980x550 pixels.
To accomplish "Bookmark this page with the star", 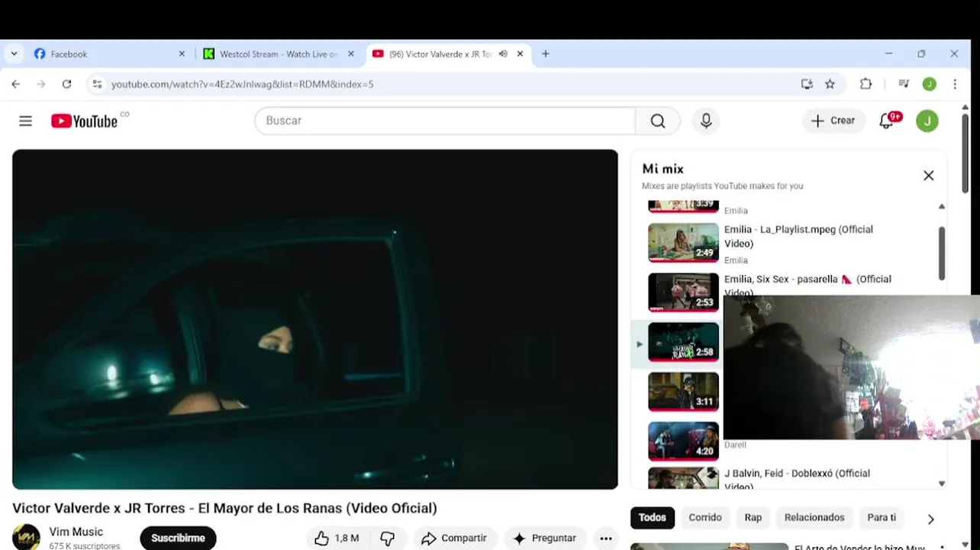I will coord(830,84).
